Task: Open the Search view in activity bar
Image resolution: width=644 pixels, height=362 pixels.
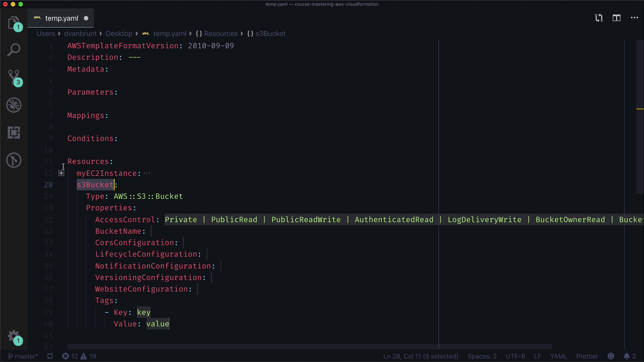Action: tap(14, 50)
